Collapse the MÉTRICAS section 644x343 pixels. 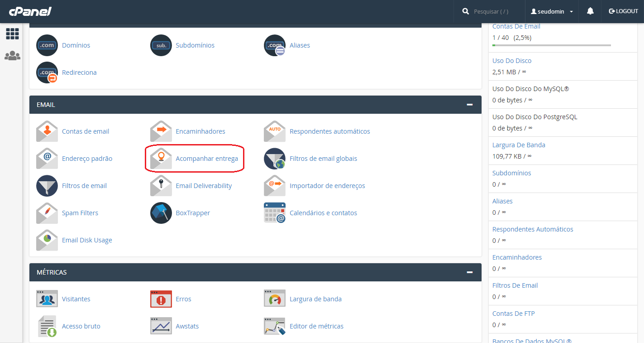tap(470, 272)
